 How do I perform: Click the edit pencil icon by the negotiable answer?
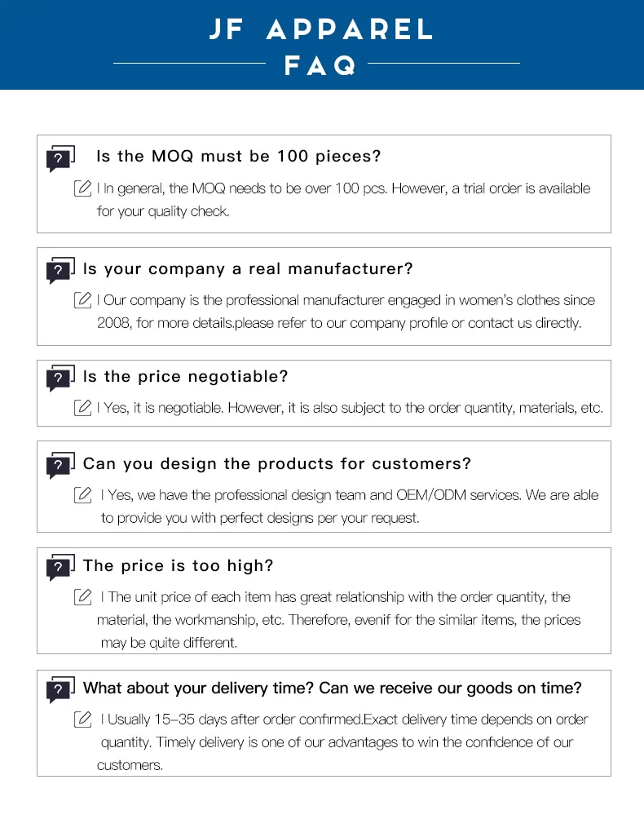point(82,407)
